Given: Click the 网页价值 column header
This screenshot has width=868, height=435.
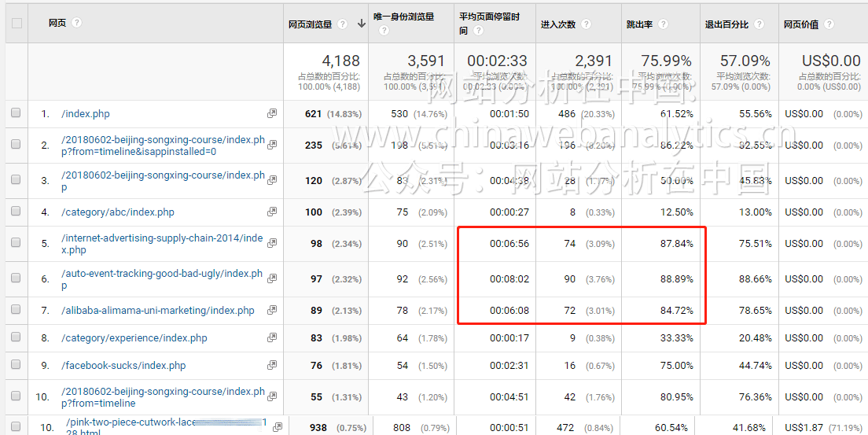Looking at the screenshot, I should pyautogui.click(x=801, y=24).
